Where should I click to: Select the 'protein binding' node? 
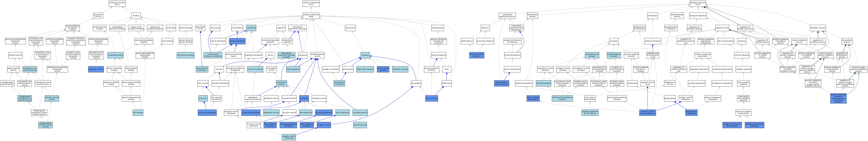186,28
